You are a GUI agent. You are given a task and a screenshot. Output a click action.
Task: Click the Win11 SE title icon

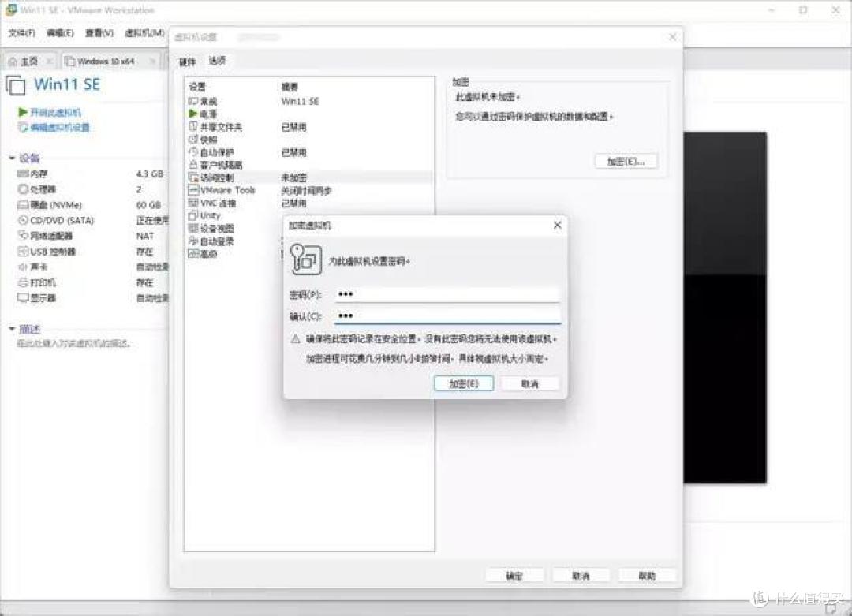(15, 85)
